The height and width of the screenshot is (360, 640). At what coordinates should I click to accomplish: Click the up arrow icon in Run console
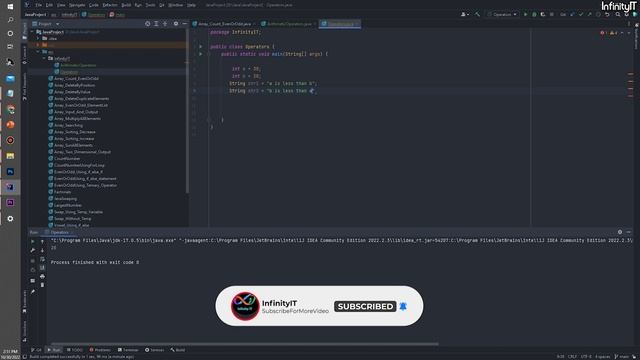[42, 241]
